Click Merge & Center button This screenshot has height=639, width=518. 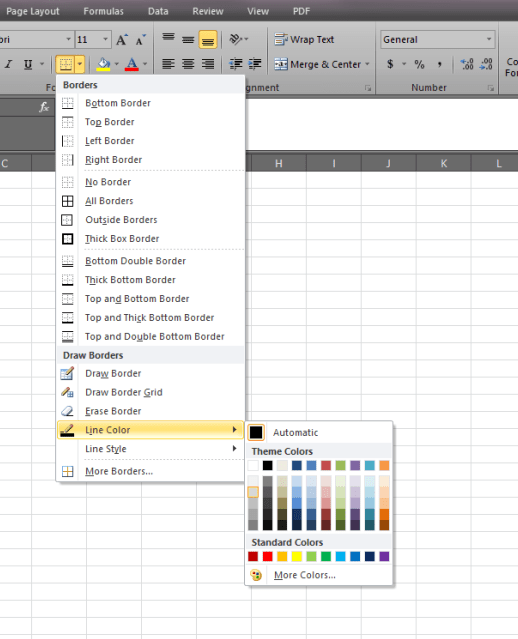(317, 64)
